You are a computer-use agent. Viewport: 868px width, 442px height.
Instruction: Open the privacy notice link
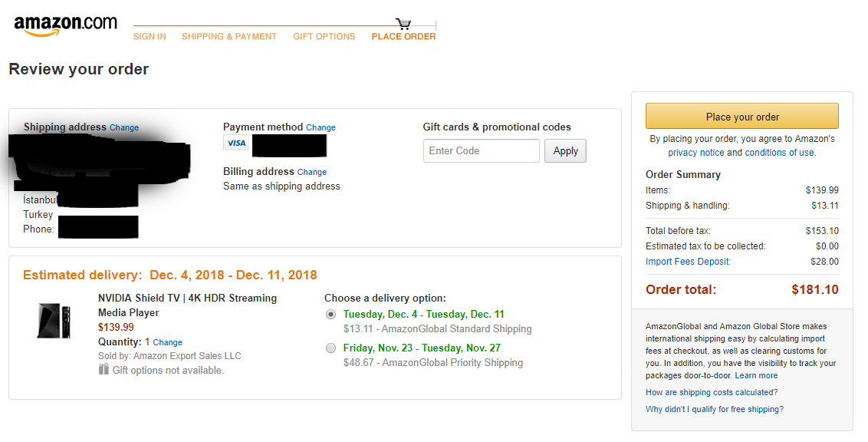tap(695, 153)
